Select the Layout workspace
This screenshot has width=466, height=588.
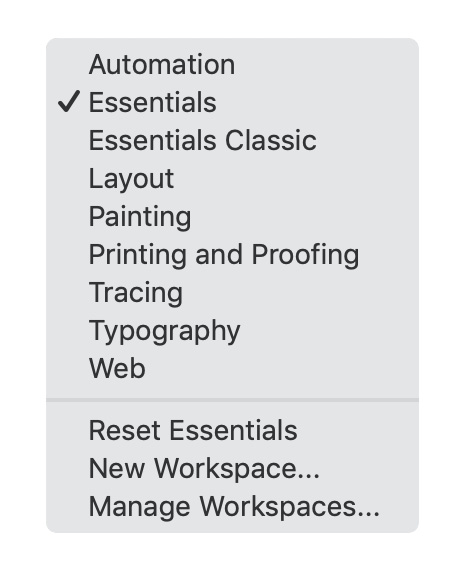coord(232,178)
